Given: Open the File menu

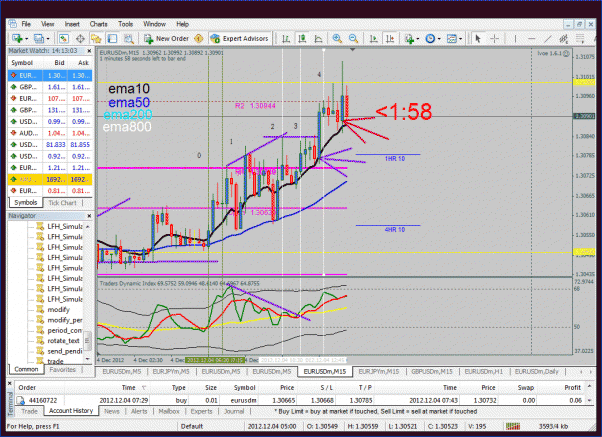Looking at the screenshot, I should point(26,24).
